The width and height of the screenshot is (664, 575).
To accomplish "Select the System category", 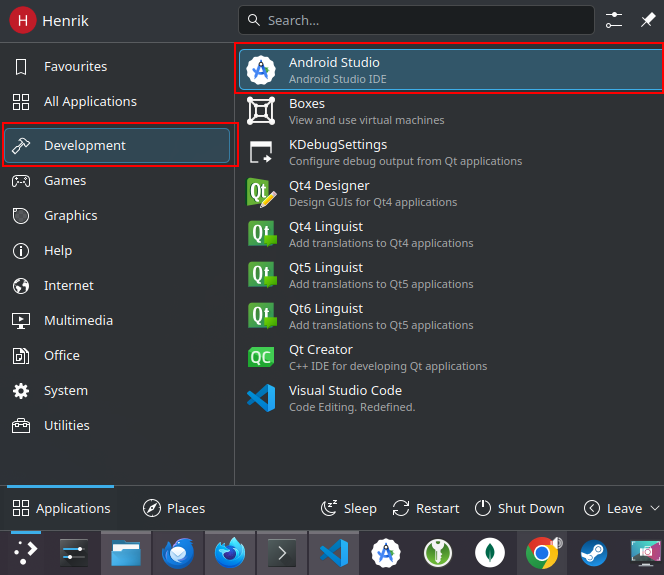I will pos(117,390).
